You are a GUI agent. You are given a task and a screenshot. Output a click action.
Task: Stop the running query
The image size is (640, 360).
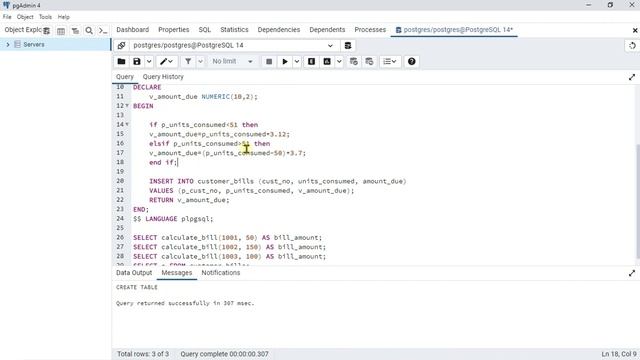269,61
